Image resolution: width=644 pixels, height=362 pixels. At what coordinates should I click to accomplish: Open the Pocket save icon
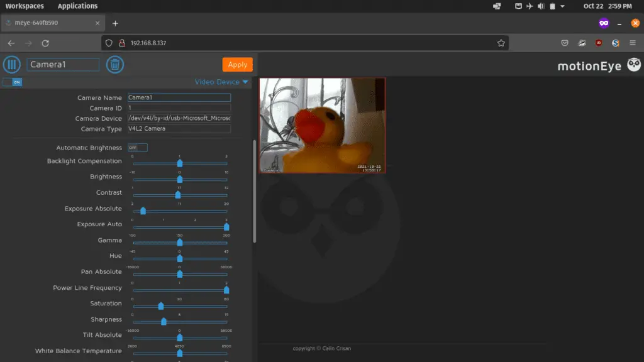565,43
